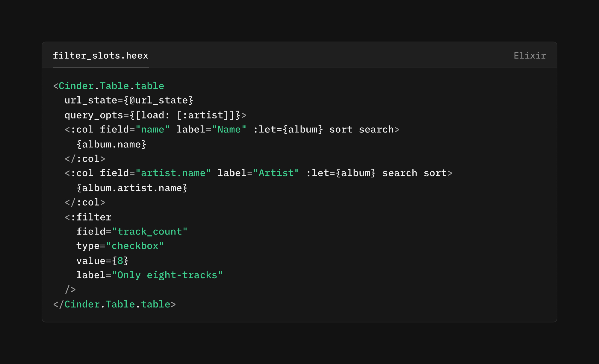Click the {album.artist.name} expression
This screenshot has width=599, height=364.
[x=132, y=188]
